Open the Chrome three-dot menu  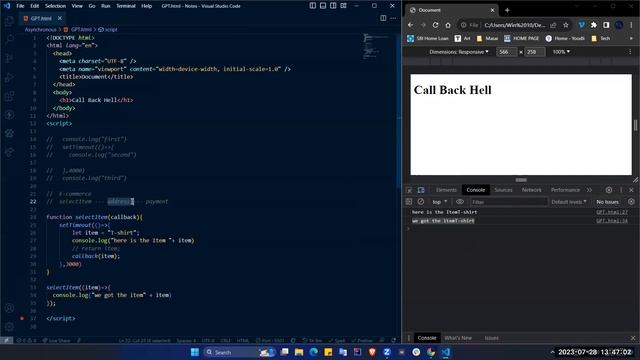[631, 25]
